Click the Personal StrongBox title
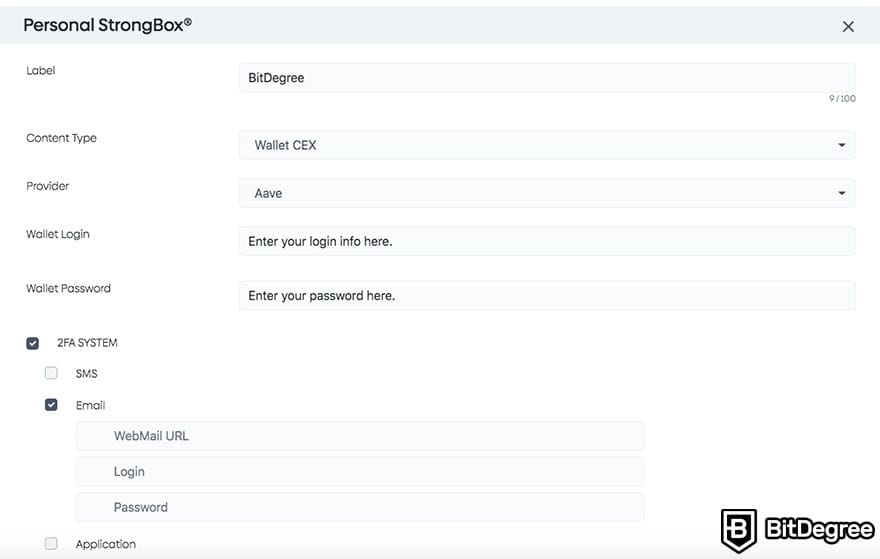 [x=107, y=25]
